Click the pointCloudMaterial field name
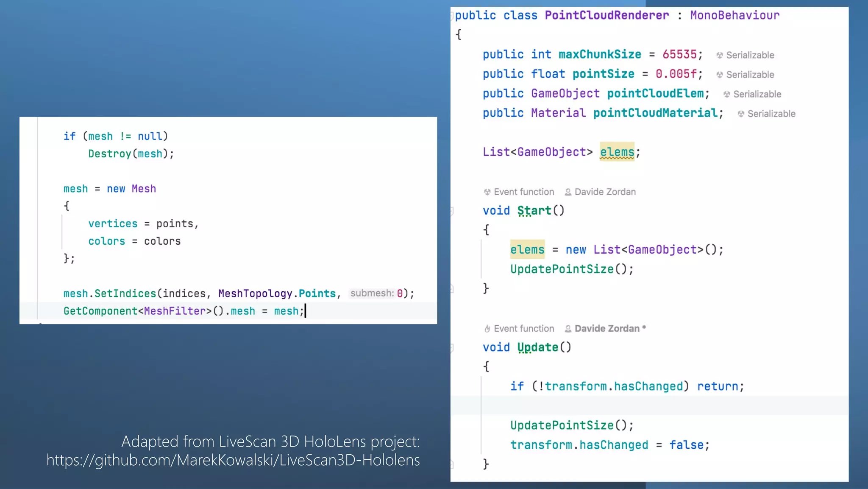 655,113
